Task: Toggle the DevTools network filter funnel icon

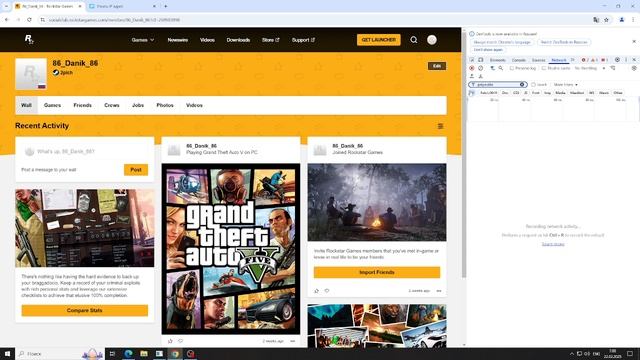Action: point(492,68)
